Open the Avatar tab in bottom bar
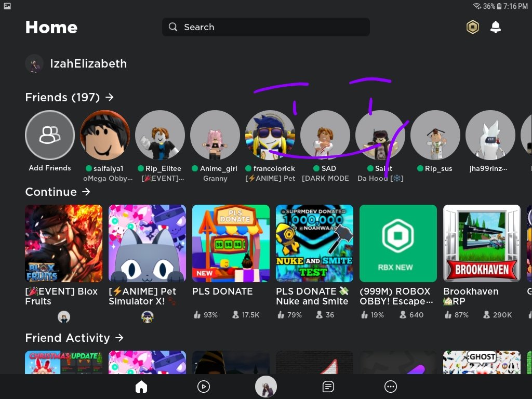 tap(266, 387)
